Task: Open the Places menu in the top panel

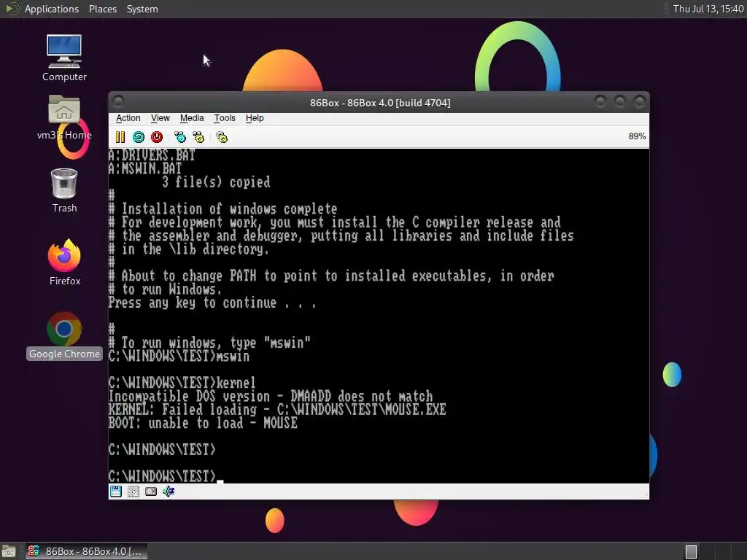Action: 103,9
